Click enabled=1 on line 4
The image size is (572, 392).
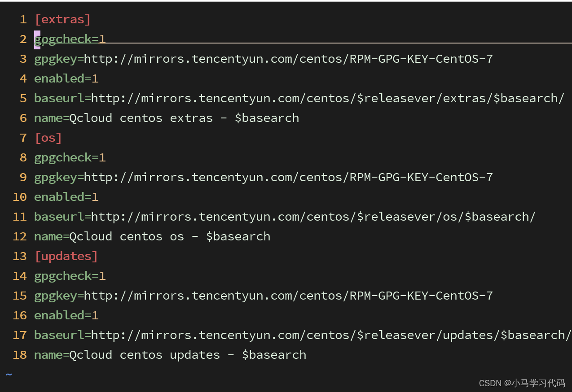[x=66, y=78]
